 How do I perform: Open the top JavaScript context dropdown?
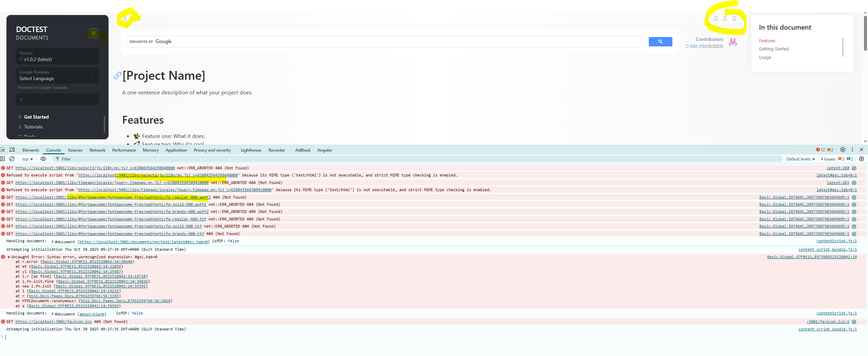pyautogui.click(x=28, y=159)
